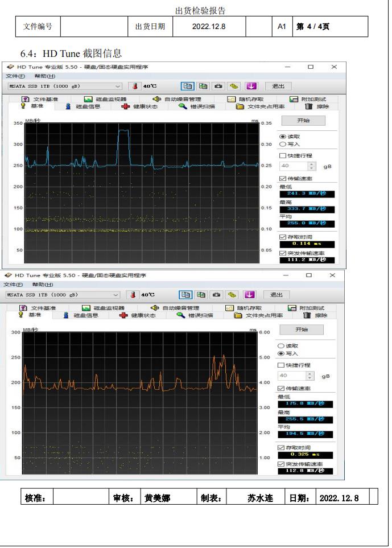Open 帮助(H) menu in lower window
The image size is (392, 548).
(x=42, y=285)
